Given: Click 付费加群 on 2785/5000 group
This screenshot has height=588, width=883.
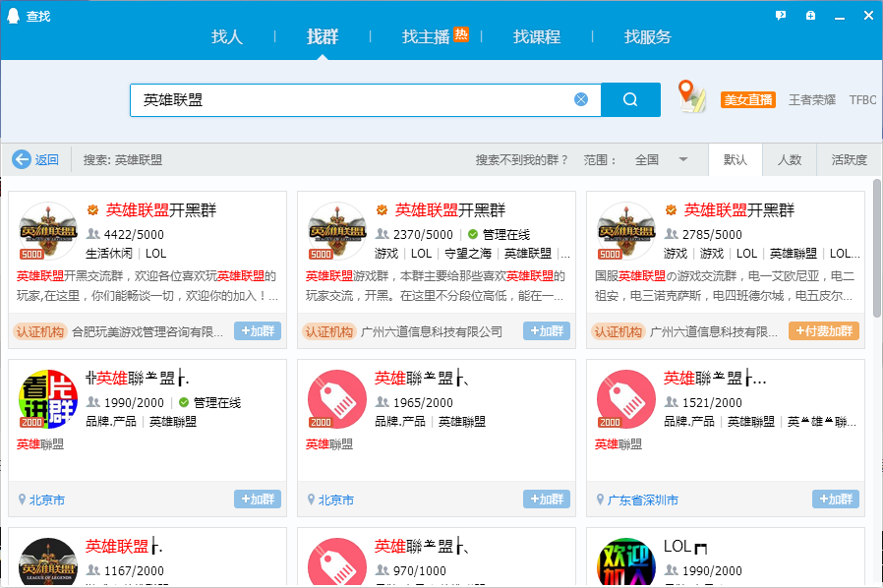Looking at the screenshot, I should 824,331.
